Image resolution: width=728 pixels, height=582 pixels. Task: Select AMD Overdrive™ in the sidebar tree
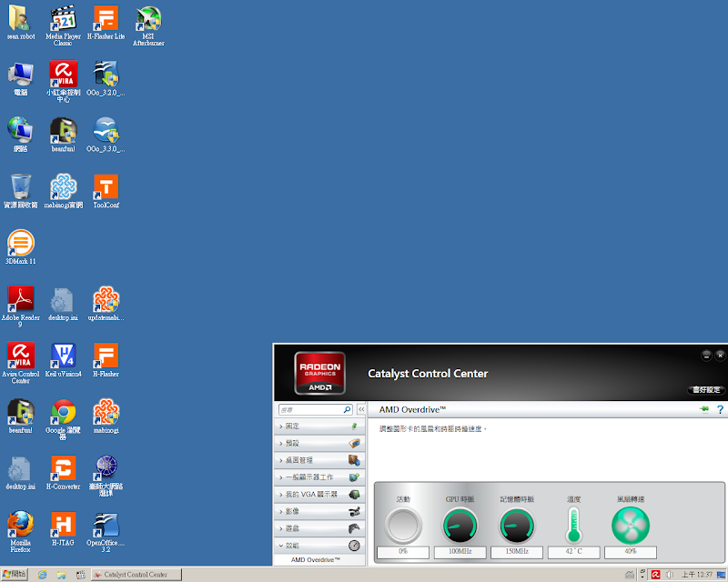pyautogui.click(x=315, y=560)
